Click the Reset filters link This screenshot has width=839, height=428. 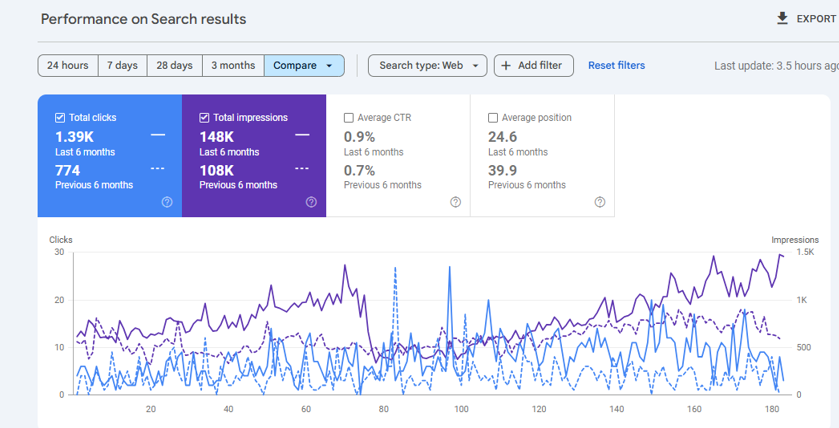(616, 66)
